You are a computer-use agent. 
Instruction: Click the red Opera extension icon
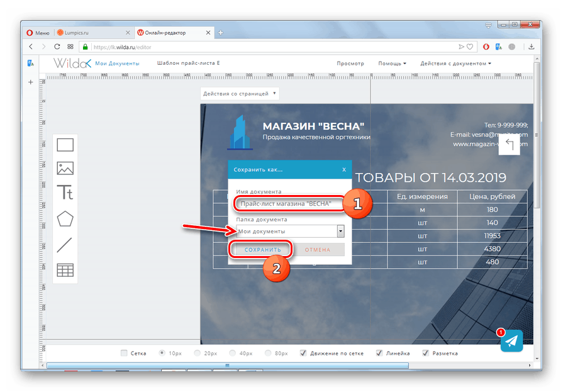coord(486,47)
